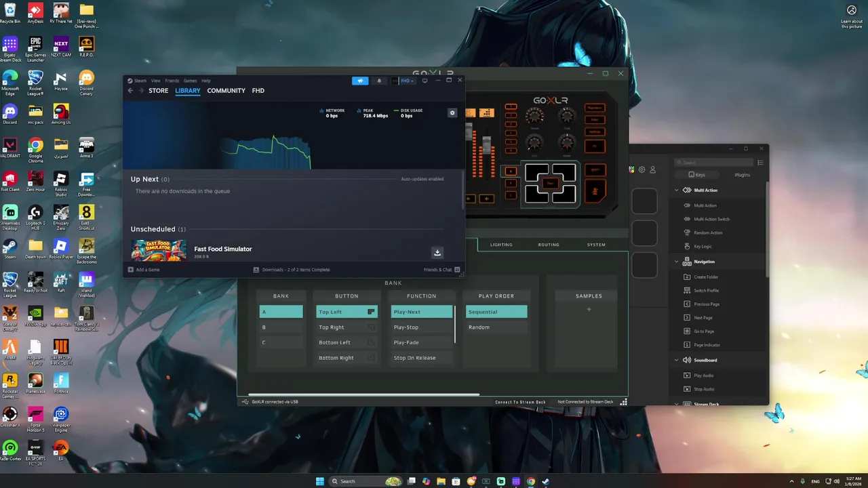
Task: Select Create Folder action
Action: pyautogui.click(x=706, y=277)
